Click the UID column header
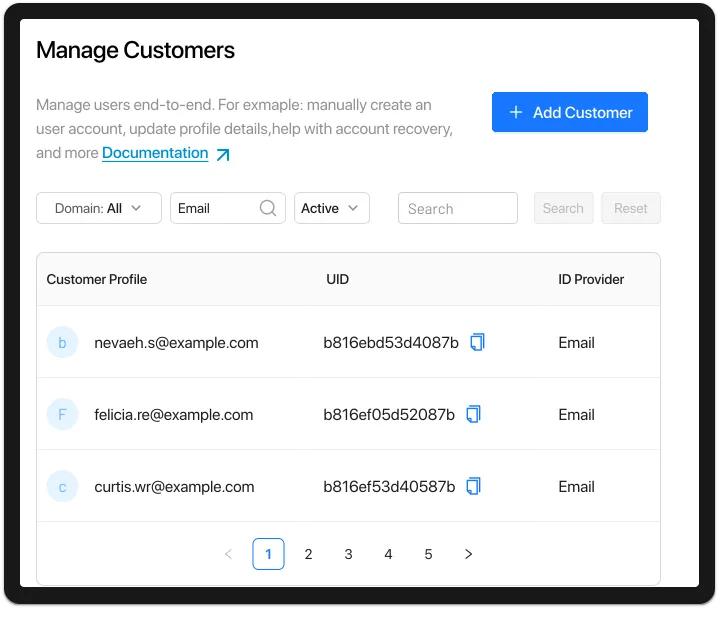This screenshot has height=620, width=719. [337, 279]
